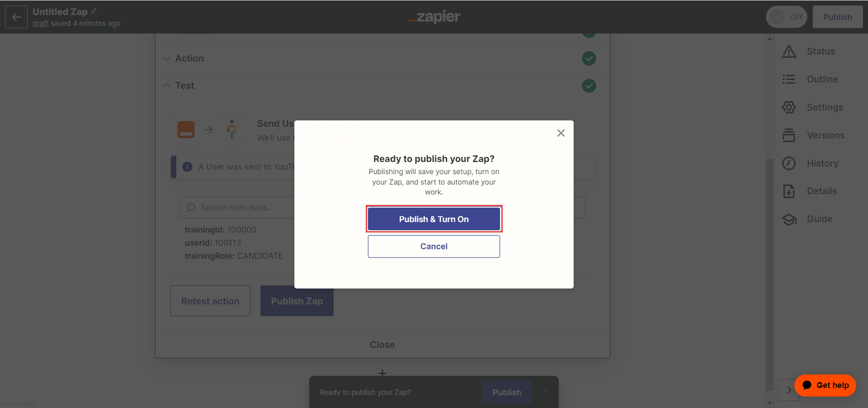Click Publish & Turn On button

[433, 219]
